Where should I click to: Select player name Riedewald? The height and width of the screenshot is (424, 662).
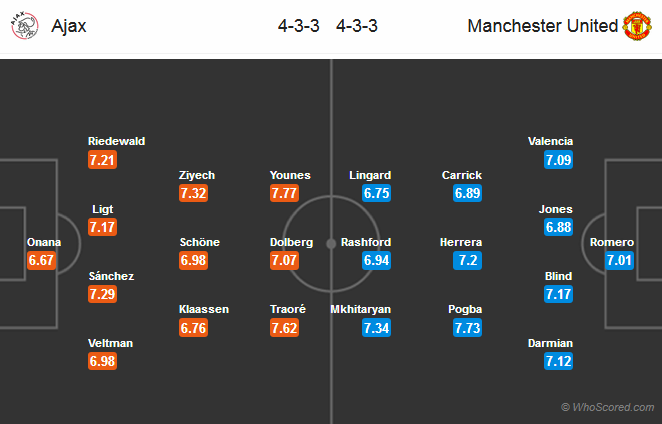click(x=117, y=141)
